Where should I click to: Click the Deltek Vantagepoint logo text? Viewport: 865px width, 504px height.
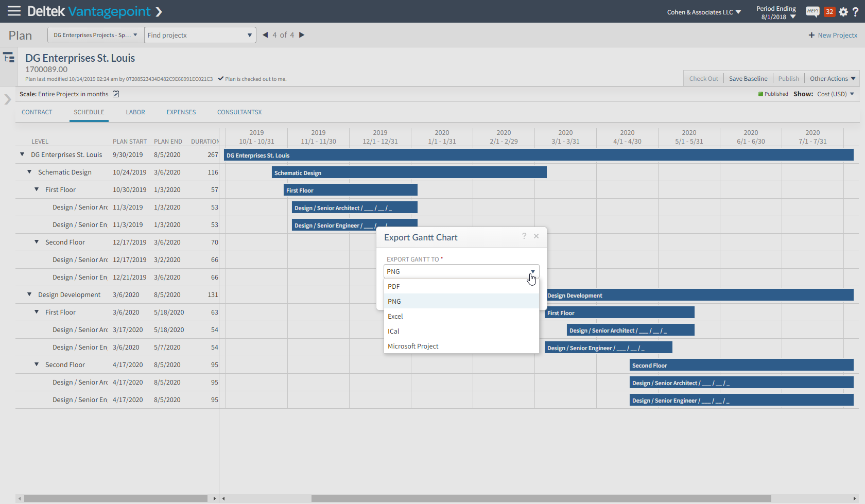click(x=89, y=11)
